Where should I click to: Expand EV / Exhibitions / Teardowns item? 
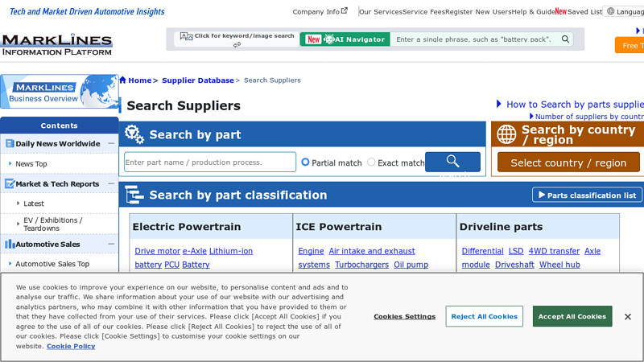(x=52, y=224)
